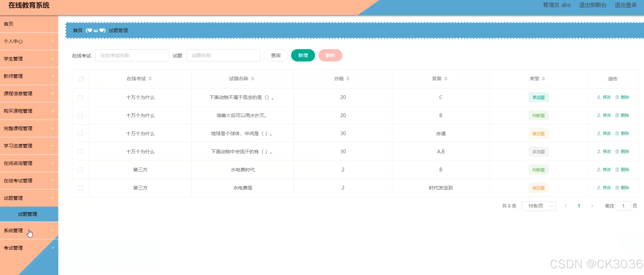The image size is (644, 275).
Task: Go to next page arrow
Action: point(592,206)
